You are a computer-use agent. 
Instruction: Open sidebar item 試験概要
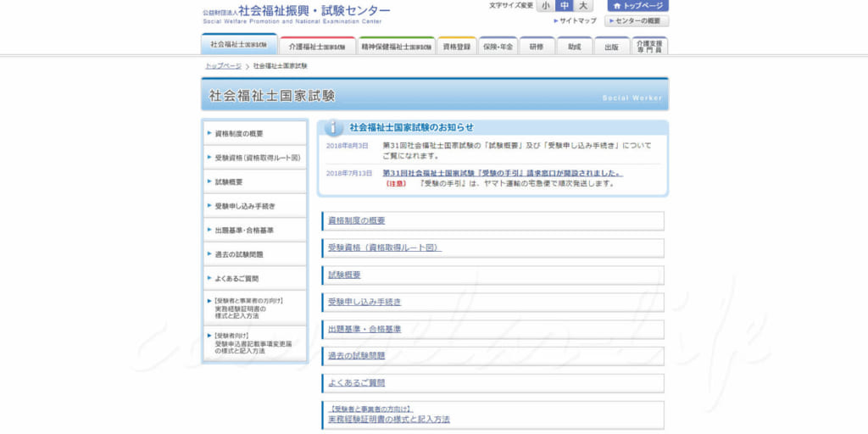coord(254,181)
